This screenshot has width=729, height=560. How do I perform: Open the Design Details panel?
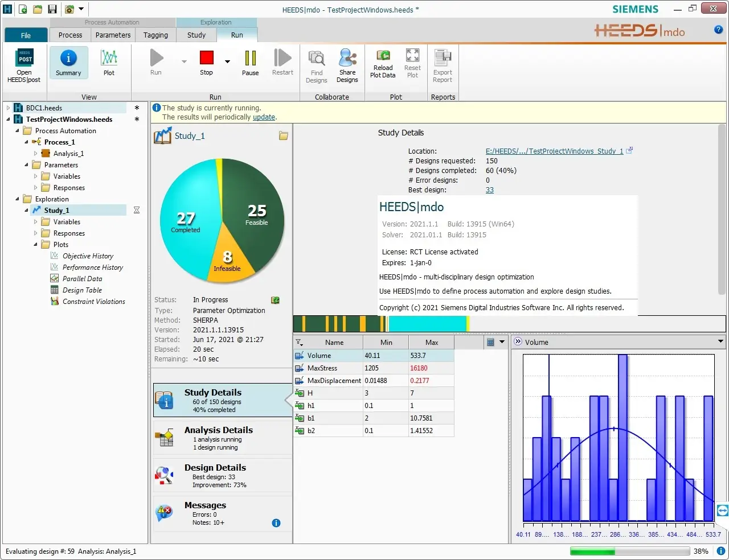pyautogui.click(x=223, y=476)
